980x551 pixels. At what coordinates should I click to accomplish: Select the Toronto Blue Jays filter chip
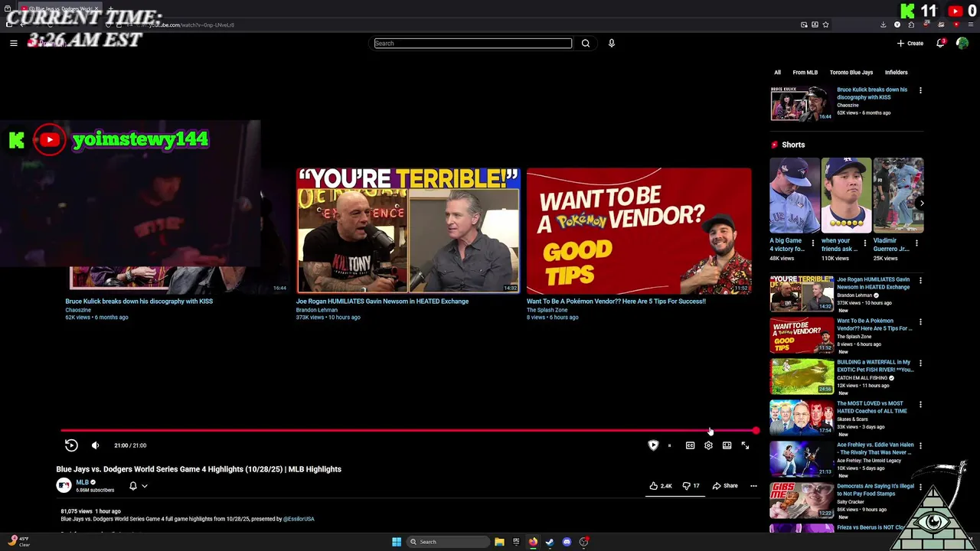coord(851,73)
